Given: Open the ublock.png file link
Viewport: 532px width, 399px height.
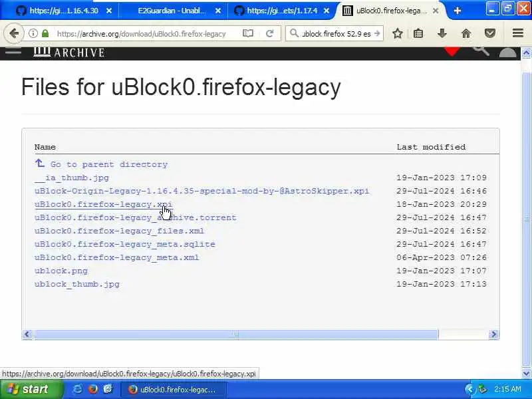Looking at the screenshot, I should pos(61,271).
